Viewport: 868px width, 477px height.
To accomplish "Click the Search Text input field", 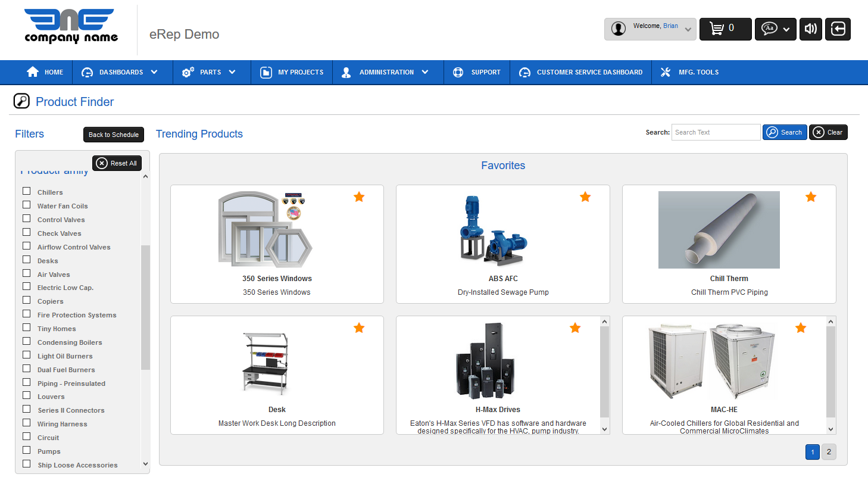I will (x=716, y=132).
